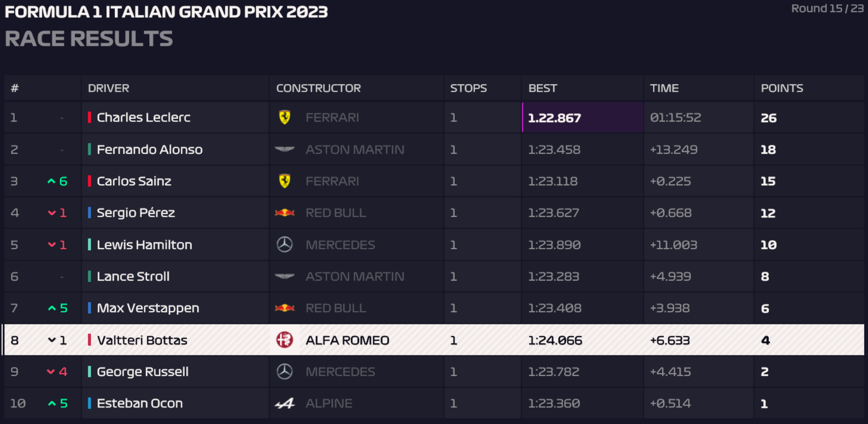The height and width of the screenshot is (424, 868).
Task: Click the Red Bull logo beside Max Verstappen
Action: 285,308
